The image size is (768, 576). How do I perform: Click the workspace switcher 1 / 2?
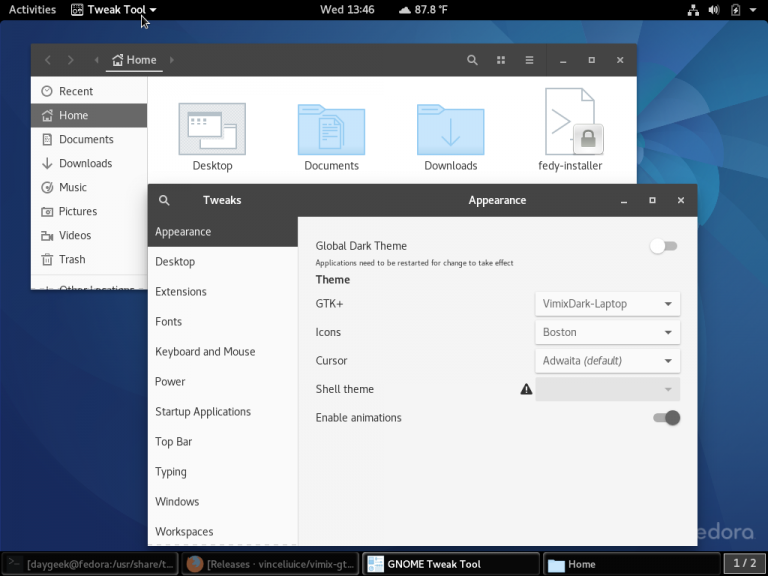pyautogui.click(x=745, y=564)
